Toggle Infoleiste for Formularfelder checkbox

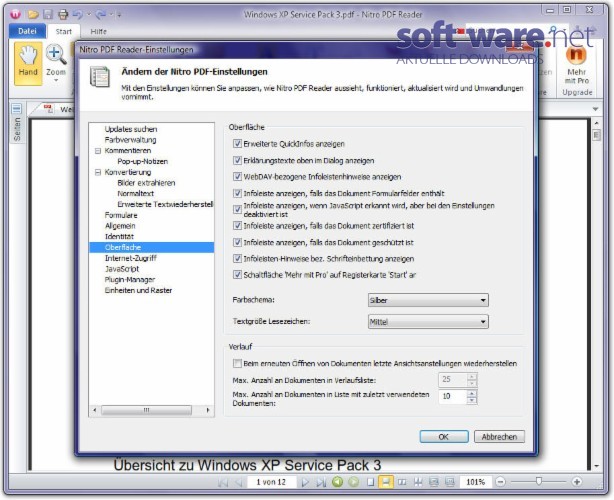[x=237, y=193]
